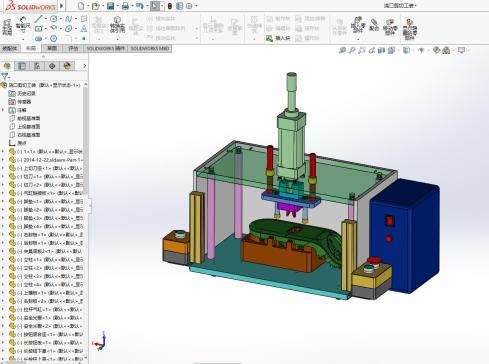This screenshot has height=364, width=489.
Task: Toggle the select cursor tool button
Action: tap(155, 6)
